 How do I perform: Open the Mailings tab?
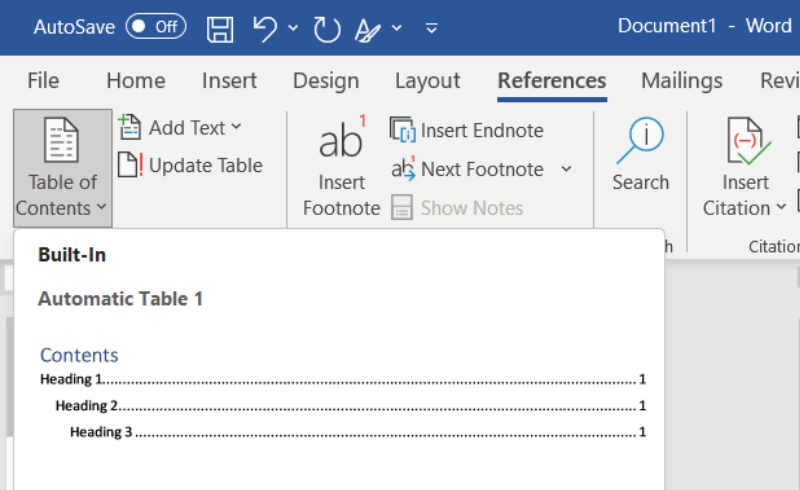click(x=682, y=81)
